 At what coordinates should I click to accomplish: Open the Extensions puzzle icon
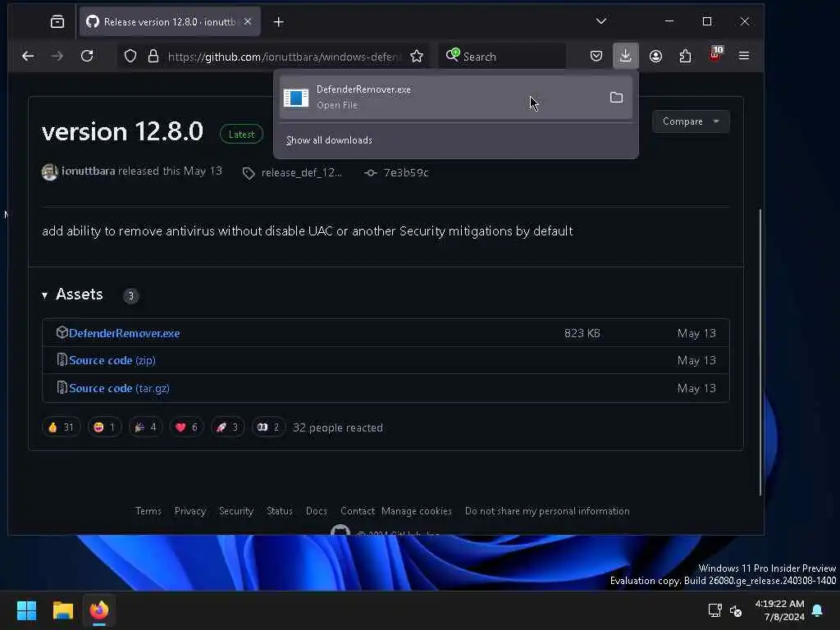tap(685, 56)
